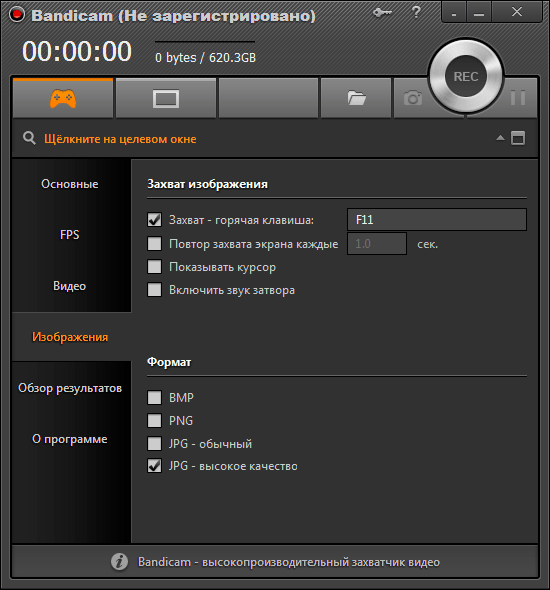Click the Формат section heading
The height and width of the screenshot is (590, 550).
click(x=169, y=362)
